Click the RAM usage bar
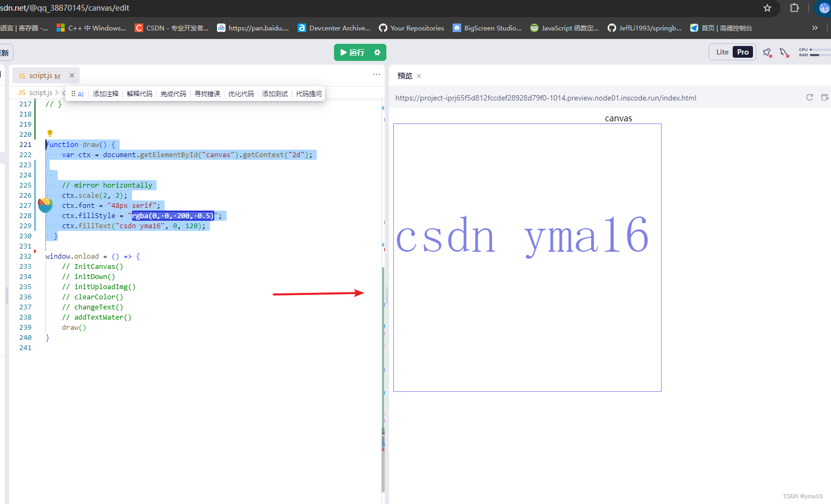 pyautogui.click(x=820, y=55)
